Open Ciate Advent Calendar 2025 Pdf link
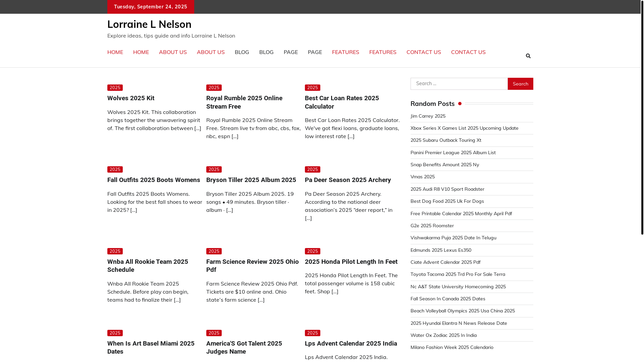The height and width of the screenshot is (362, 644). 445,262
